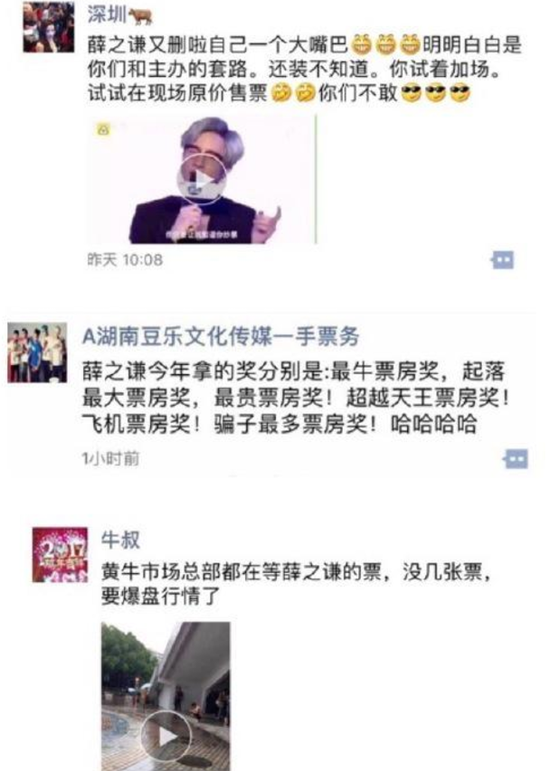This screenshot has height=771, width=550.
Task: Open 深圳 user's avatar
Action: [48, 27]
